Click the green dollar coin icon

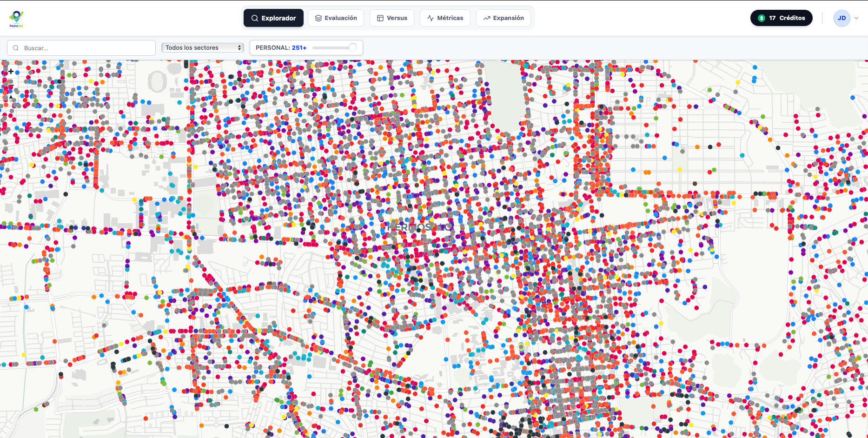[762, 18]
